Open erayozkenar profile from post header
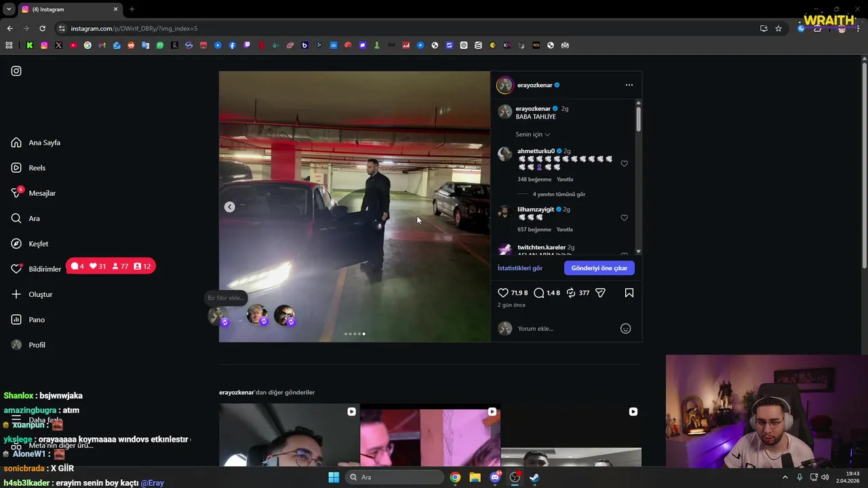The height and width of the screenshot is (488, 868). [536, 85]
